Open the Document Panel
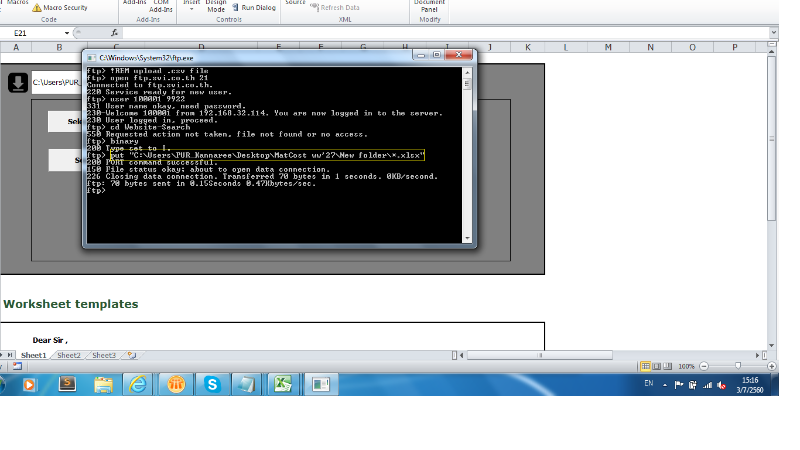Screen dimensions: 800x450 click(x=429, y=6)
